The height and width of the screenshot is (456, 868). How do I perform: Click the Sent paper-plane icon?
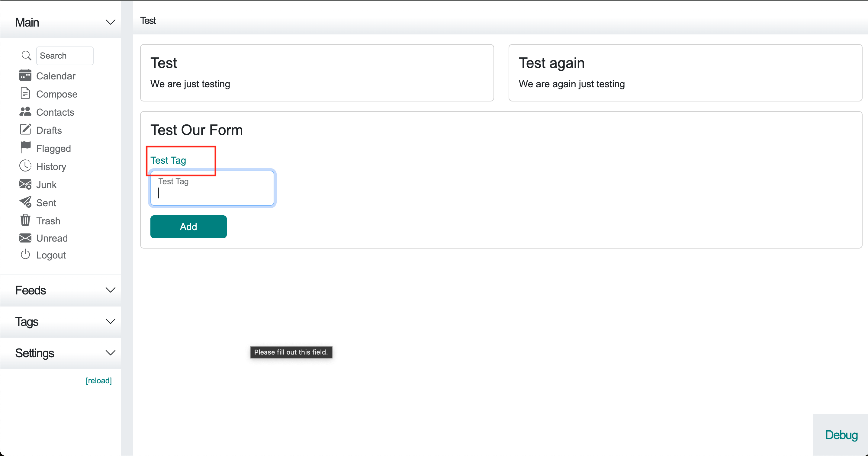coord(25,202)
